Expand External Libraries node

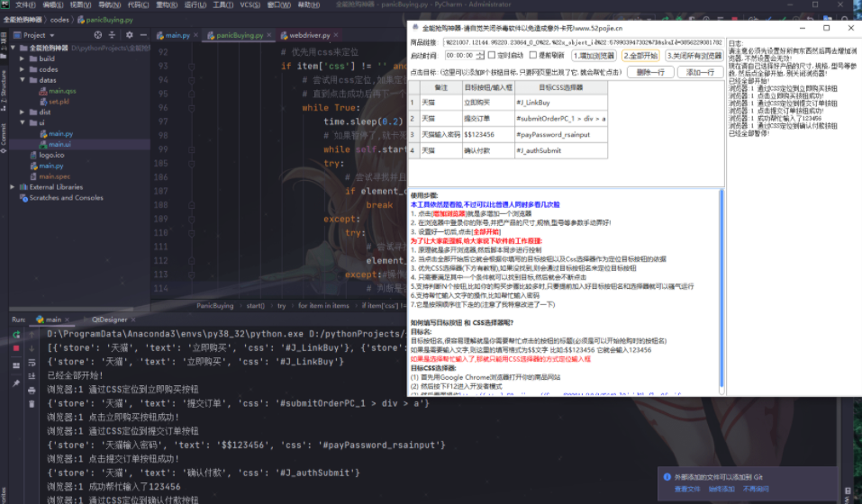(14, 187)
